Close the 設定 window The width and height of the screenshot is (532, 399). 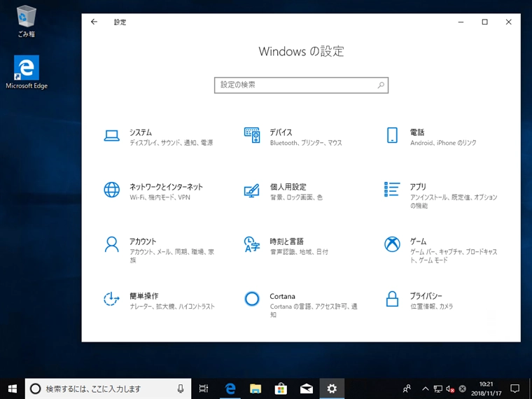509,22
